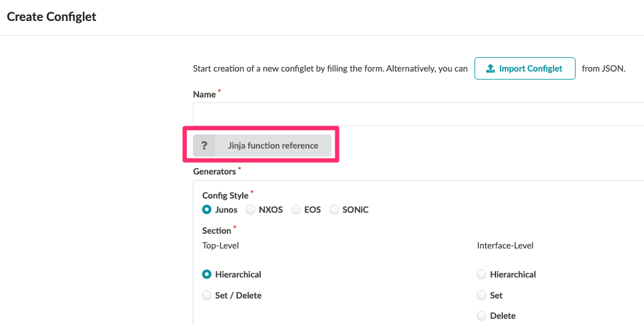Click the Config Style label
644x325 pixels.
coord(225,195)
